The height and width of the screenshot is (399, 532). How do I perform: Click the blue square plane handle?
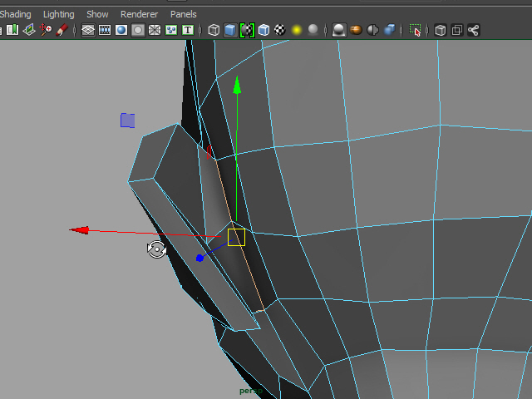127,121
